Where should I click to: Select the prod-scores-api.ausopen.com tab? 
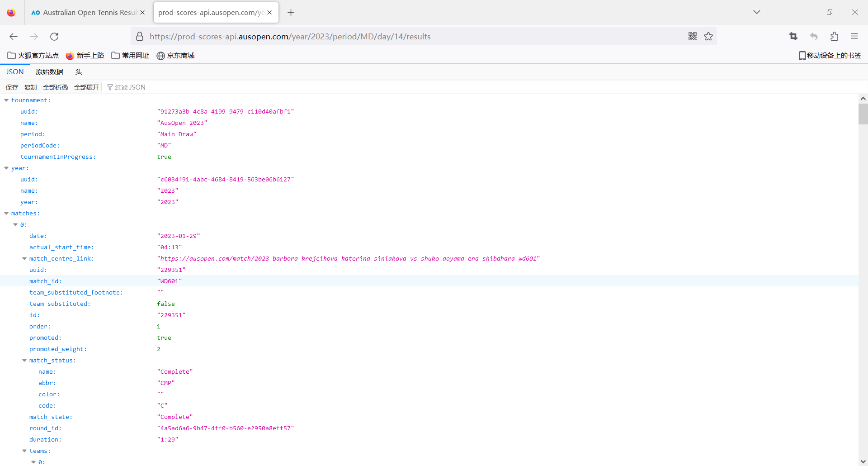tap(216, 13)
